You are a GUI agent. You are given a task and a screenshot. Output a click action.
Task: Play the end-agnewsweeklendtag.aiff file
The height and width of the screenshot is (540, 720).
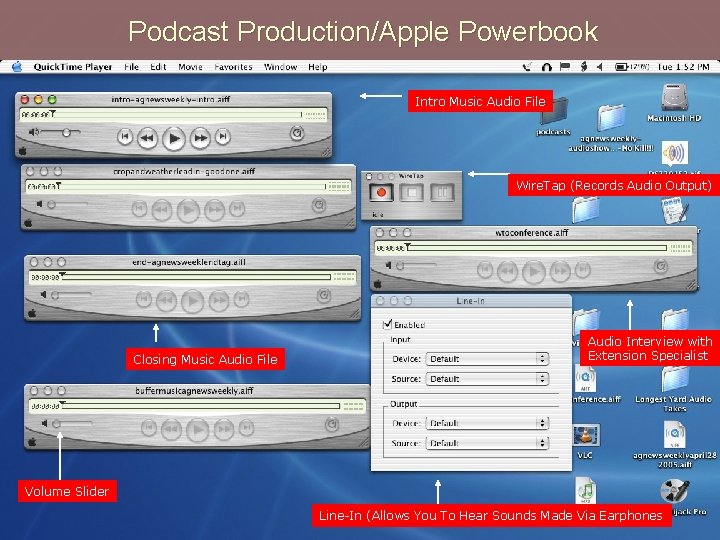(192, 301)
